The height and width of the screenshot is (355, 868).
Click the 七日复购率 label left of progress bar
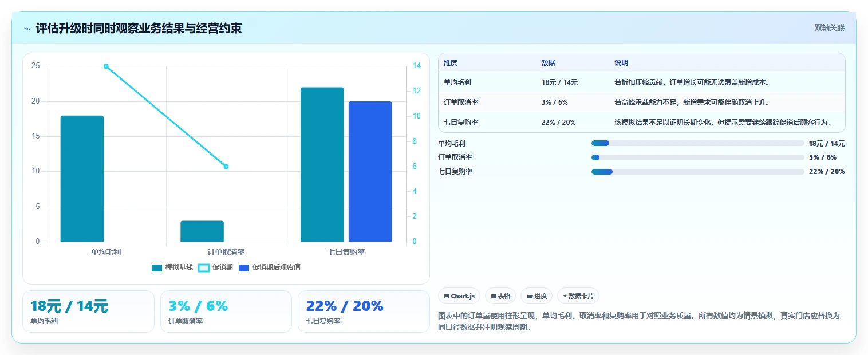click(x=455, y=171)
